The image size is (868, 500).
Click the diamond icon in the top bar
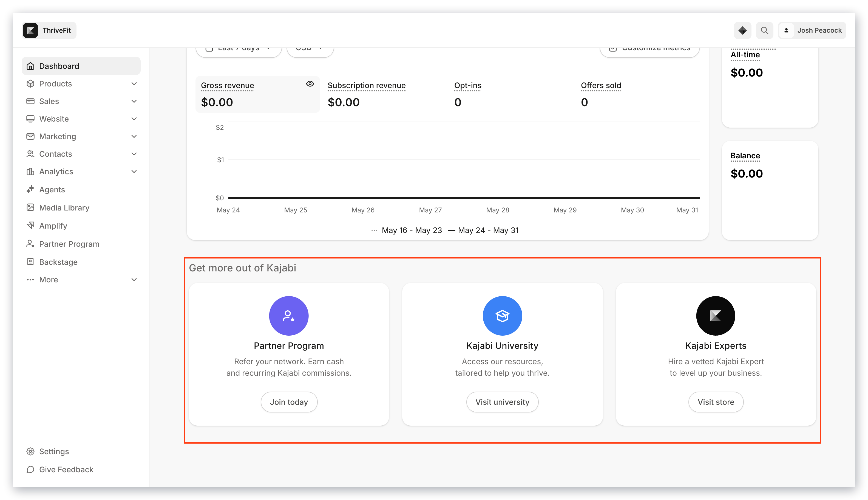click(742, 30)
